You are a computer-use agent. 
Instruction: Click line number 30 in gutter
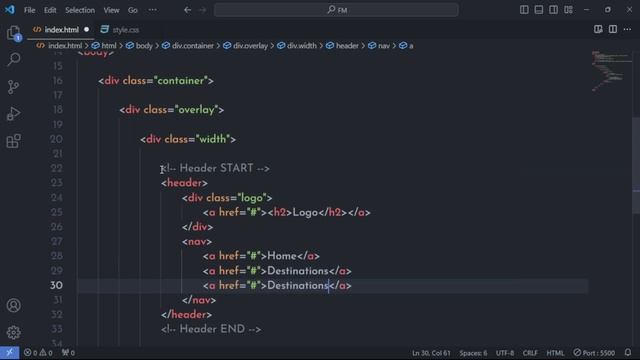click(56, 285)
